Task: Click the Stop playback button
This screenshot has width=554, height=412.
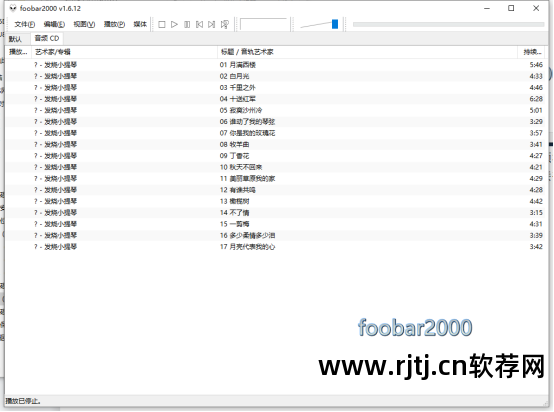Action: point(162,24)
